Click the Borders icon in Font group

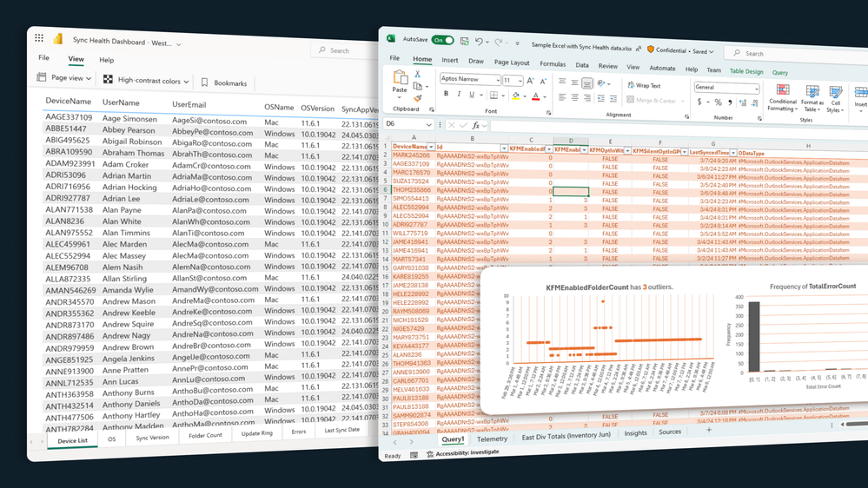(494, 96)
